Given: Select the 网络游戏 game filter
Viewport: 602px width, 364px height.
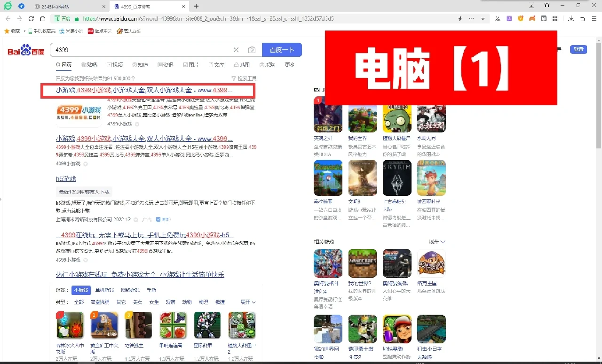Looking at the screenshot, I should 130,290.
